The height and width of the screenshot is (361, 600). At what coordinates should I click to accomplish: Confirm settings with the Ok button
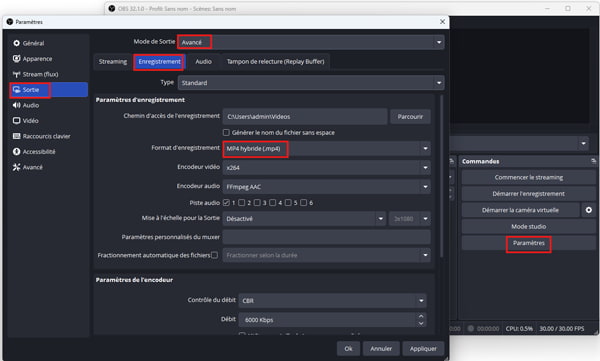click(x=348, y=349)
